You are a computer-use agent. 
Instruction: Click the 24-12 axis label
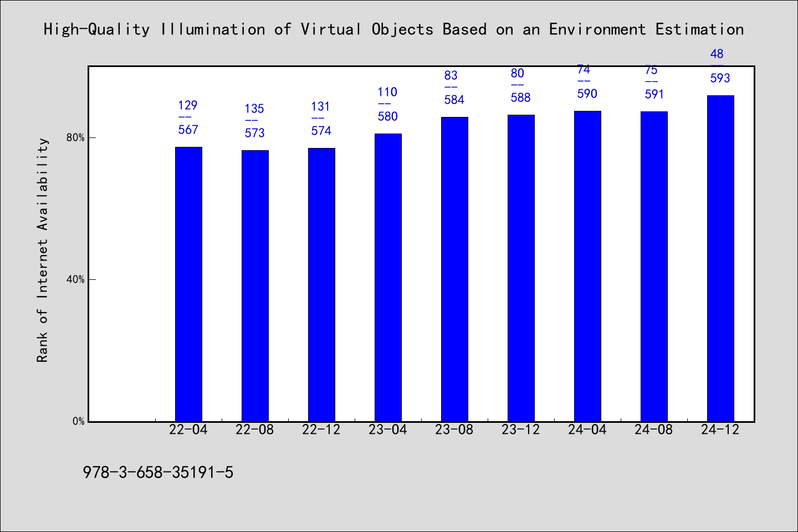tap(720, 430)
